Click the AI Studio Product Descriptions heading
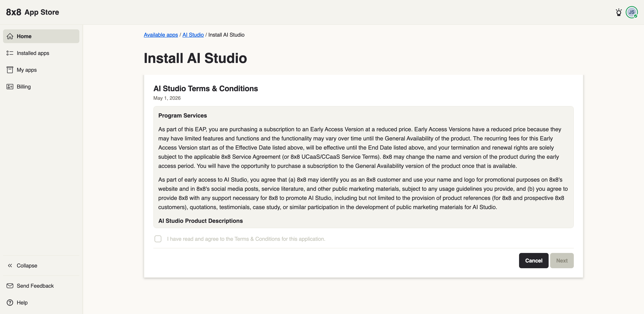Image resolution: width=644 pixels, height=314 pixels. [200, 221]
